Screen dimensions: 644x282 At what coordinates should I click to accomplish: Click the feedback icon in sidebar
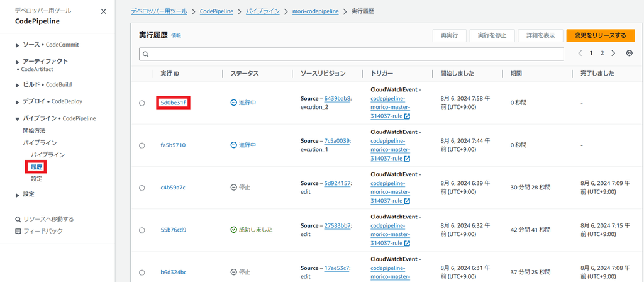[18, 231]
